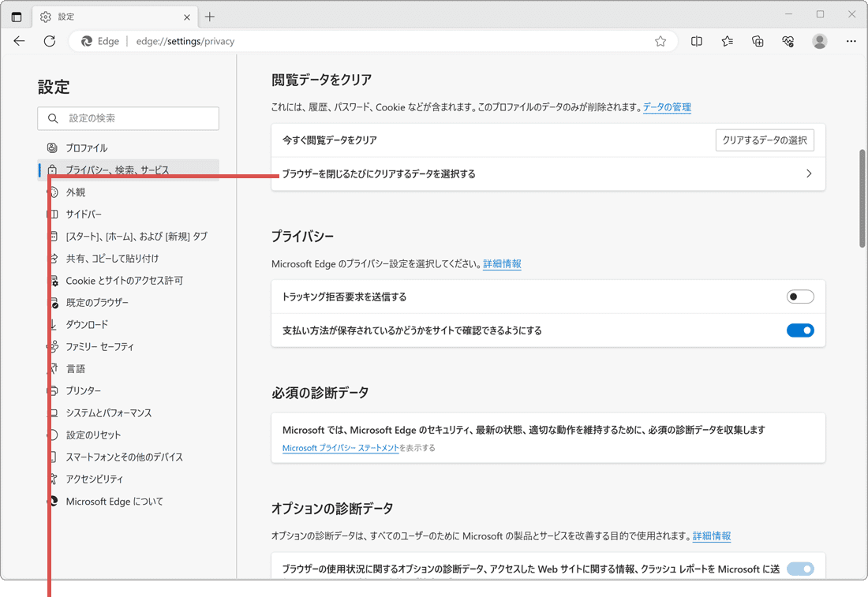Open Browser essentials heart icon
The width and height of the screenshot is (868, 597).
[788, 41]
